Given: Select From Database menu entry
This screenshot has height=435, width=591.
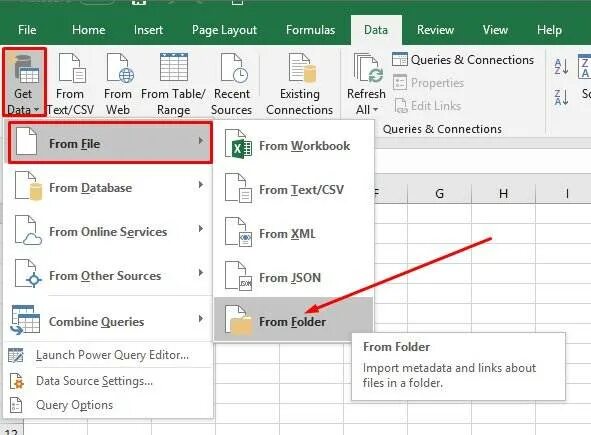Looking at the screenshot, I should 108,187.
